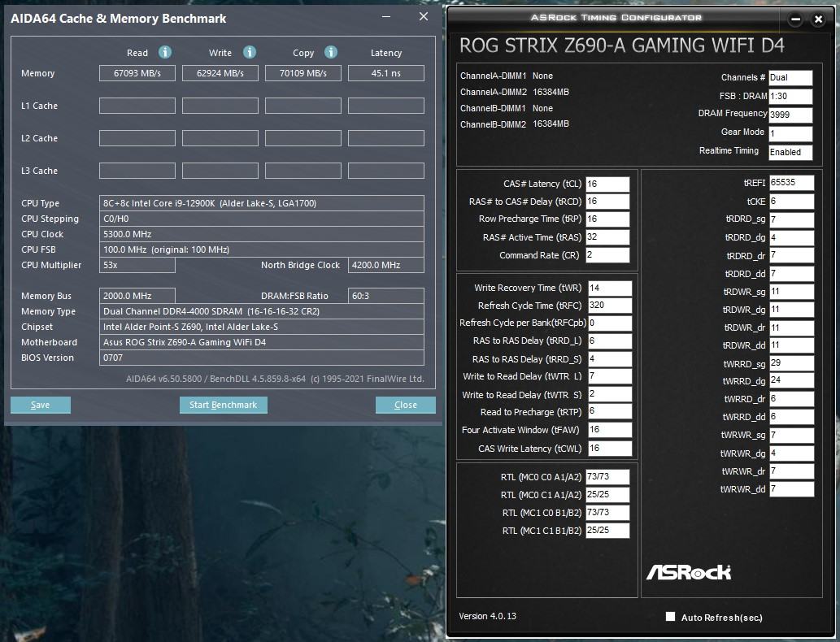Click the Four Activate Window (tFAW) field

point(610,430)
